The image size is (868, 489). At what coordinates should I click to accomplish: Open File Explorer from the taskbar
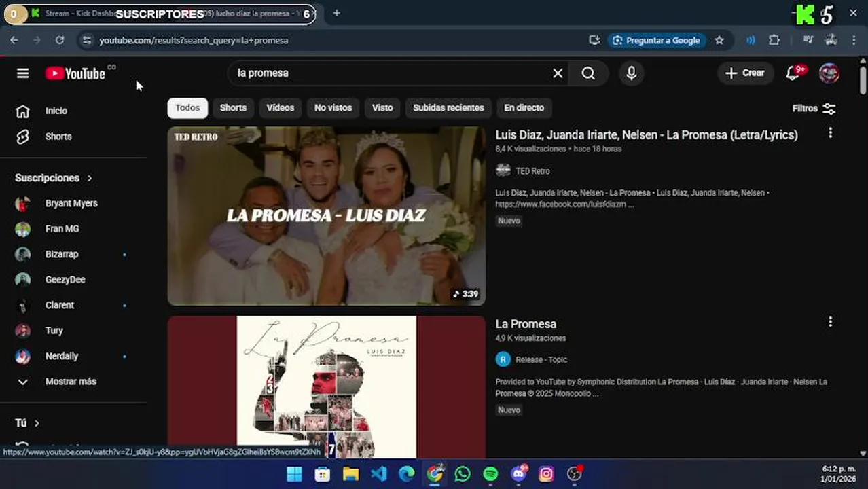coord(350,474)
